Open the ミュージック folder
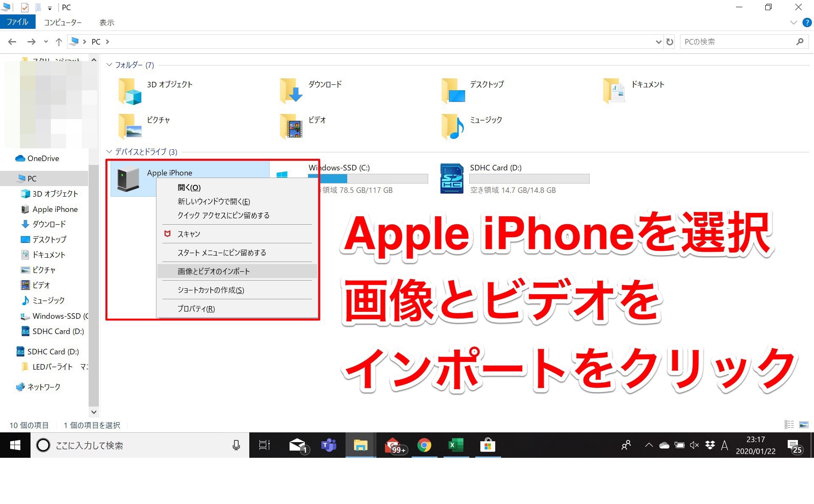This screenshot has width=814, height=504. tap(453, 126)
